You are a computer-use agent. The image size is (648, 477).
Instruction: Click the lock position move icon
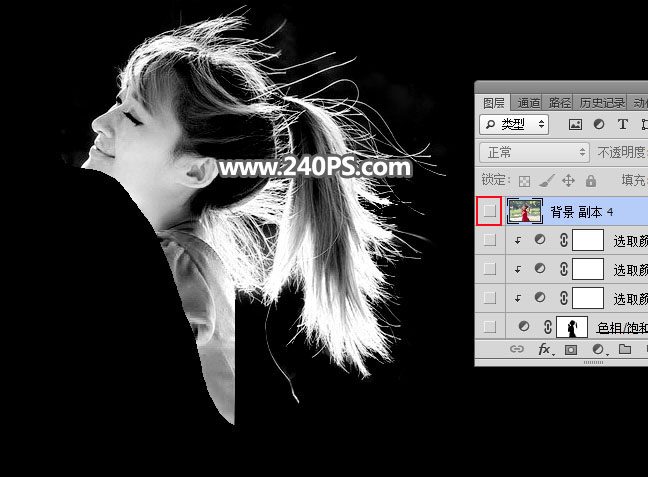[568, 181]
